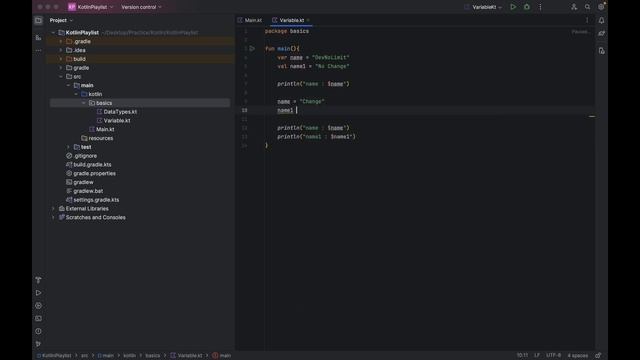Image resolution: width=640 pixels, height=360 pixels.
Task: Select the resources folder
Action: tap(97, 138)
